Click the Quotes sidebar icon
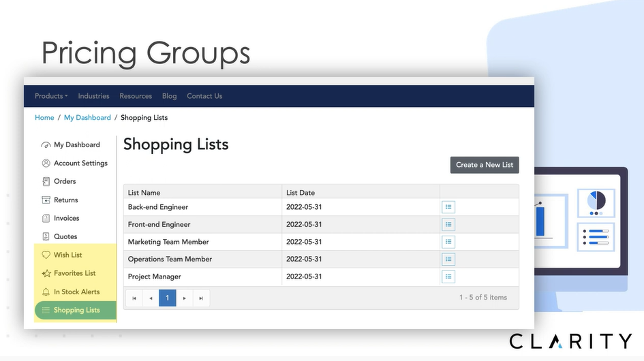The width and height of the screenshot is (644, 361). (x=46, y=236)
